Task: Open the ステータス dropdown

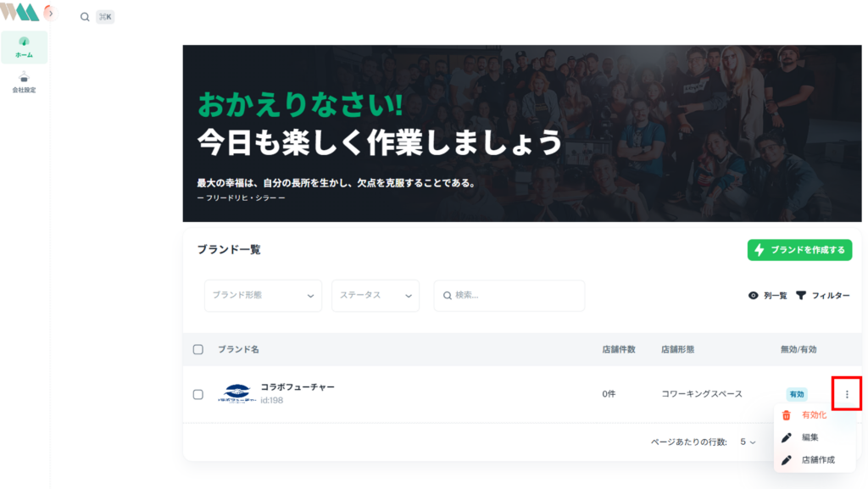Action: tap(376, 296)
